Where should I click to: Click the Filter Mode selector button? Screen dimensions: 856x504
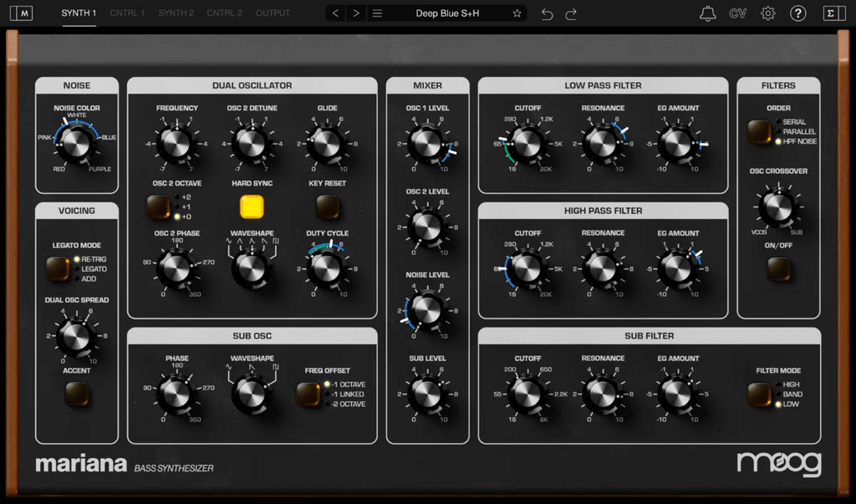point(759,395)
